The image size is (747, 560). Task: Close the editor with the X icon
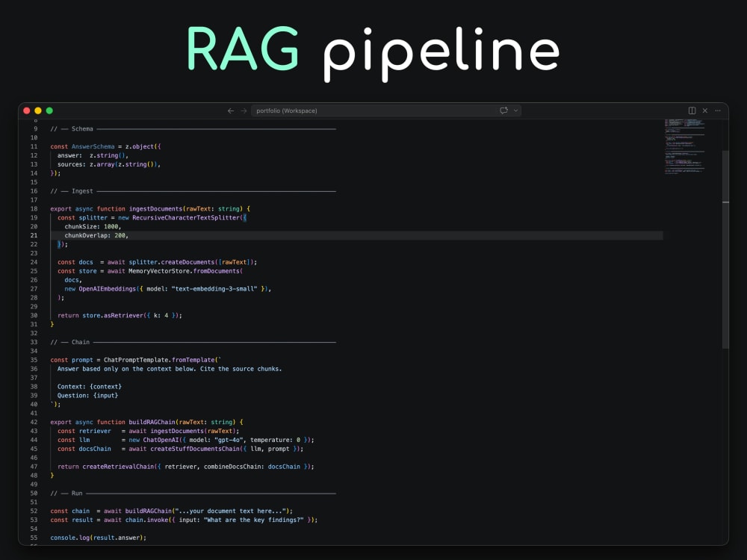point(705,111)
